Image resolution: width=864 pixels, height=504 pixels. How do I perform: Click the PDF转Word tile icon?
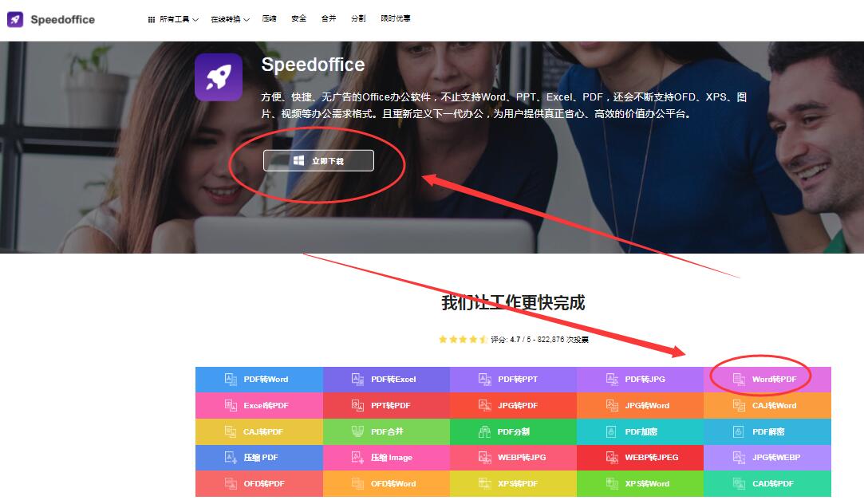click(231, 379)
